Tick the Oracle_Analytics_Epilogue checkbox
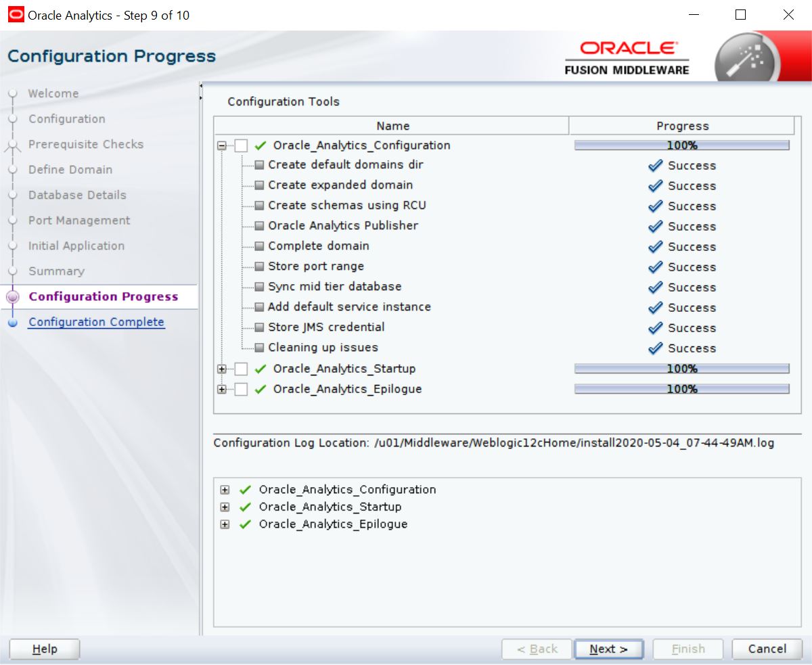This screenshot has height=665, width=812. [x=241, y=389]
